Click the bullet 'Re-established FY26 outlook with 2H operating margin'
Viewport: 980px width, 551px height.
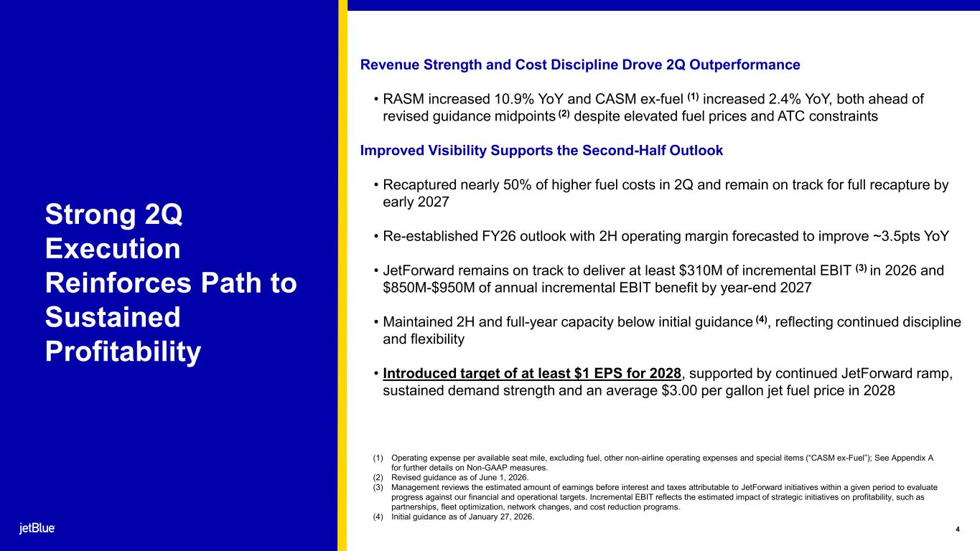661,237
